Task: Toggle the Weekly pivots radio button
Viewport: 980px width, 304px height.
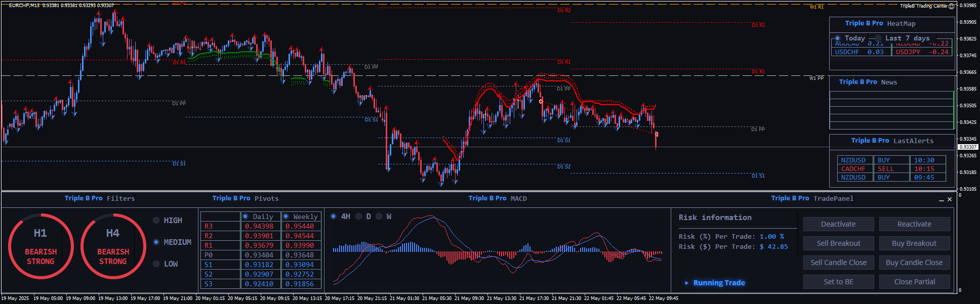Action: pyautogui.click(x=286, y=216)
